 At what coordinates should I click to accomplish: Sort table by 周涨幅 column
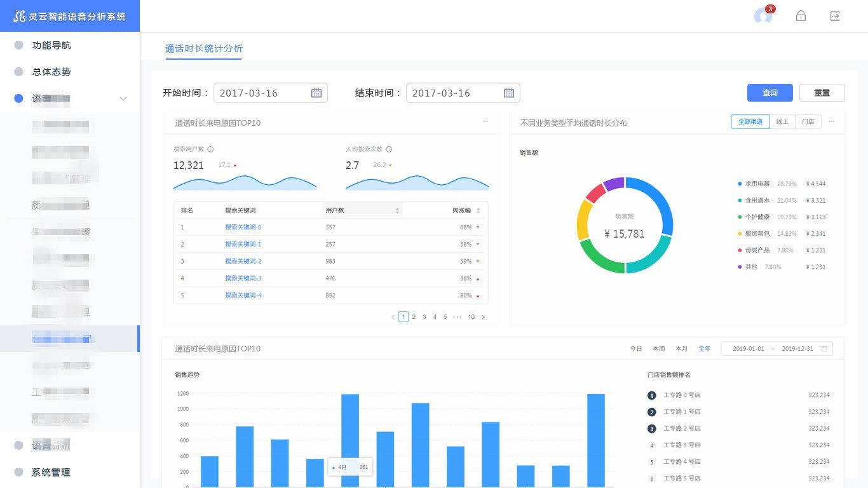[x=478, y=210]
